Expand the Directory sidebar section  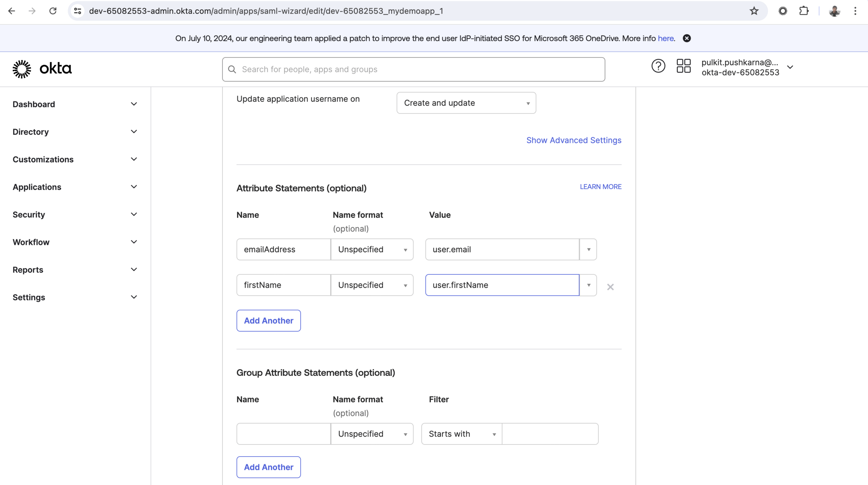tap(75, 132)
